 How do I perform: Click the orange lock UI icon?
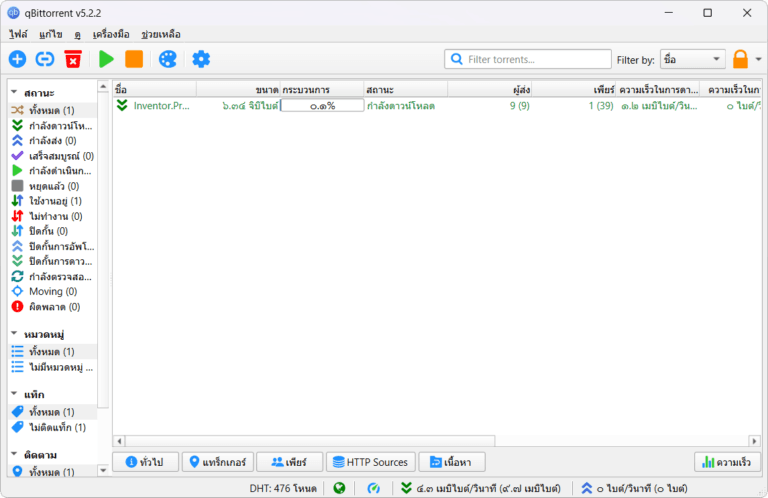(740, 59)
